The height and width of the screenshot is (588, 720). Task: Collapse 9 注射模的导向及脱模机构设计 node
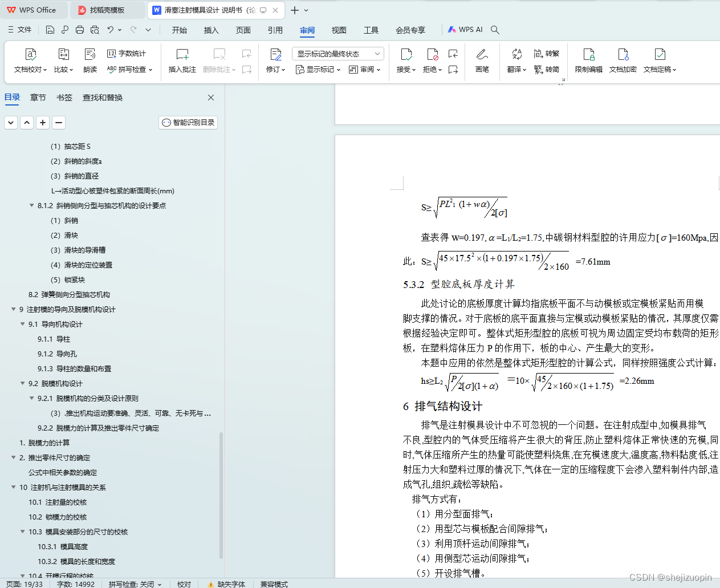(x=14, y=309)
